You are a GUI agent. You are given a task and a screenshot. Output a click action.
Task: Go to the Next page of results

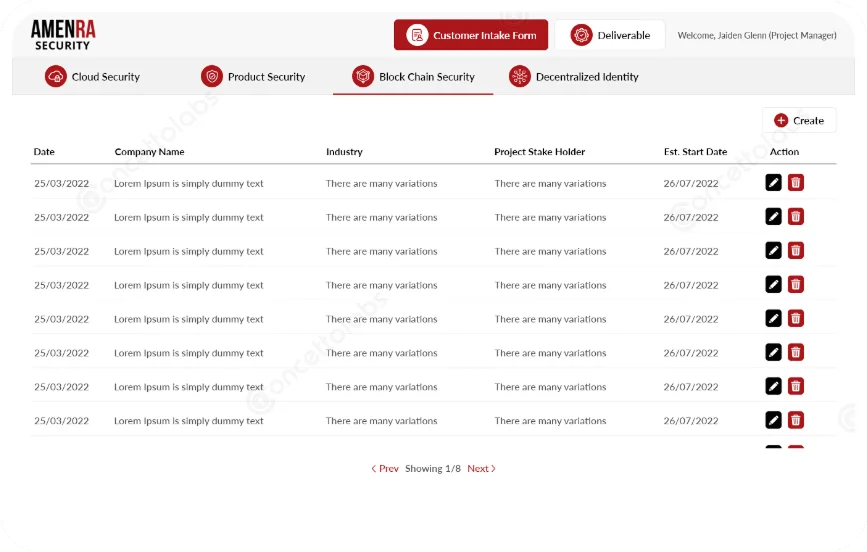pos(481,468)
